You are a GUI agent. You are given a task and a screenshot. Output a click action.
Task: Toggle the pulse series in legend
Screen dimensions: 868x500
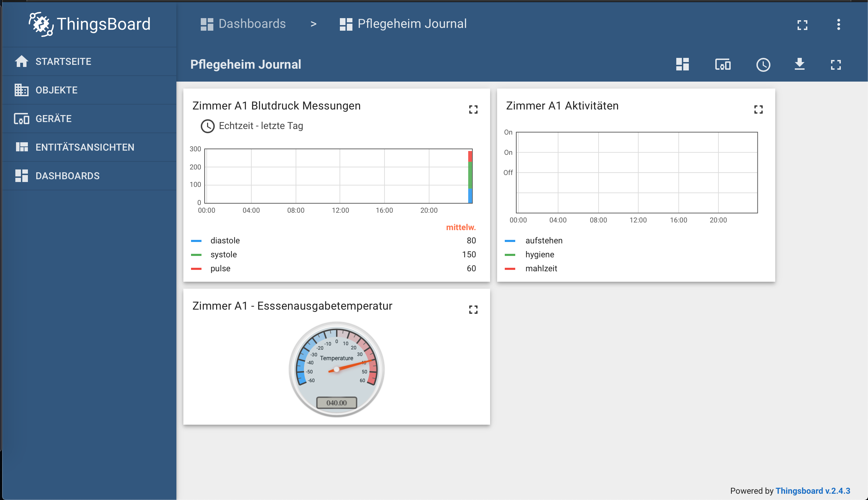click(220, 268)
